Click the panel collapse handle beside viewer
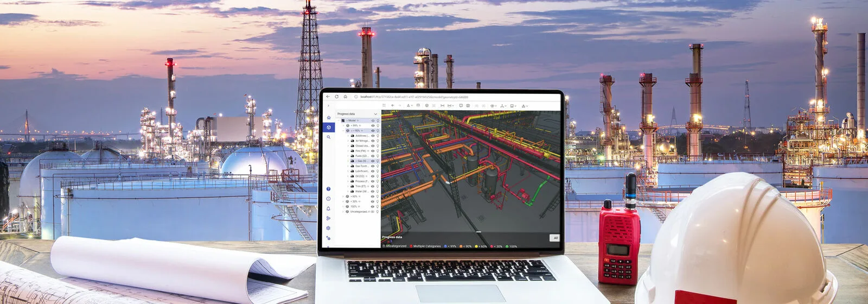 pos(382,182)
